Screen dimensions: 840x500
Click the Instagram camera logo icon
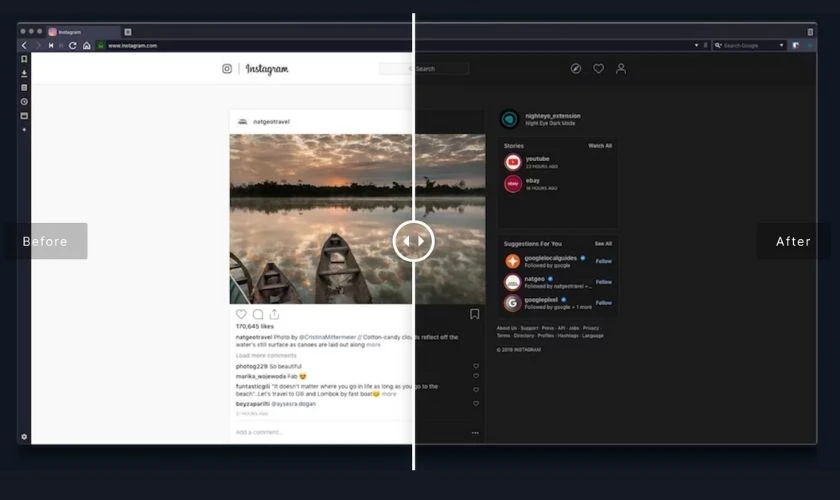click(x=227, y=69)
